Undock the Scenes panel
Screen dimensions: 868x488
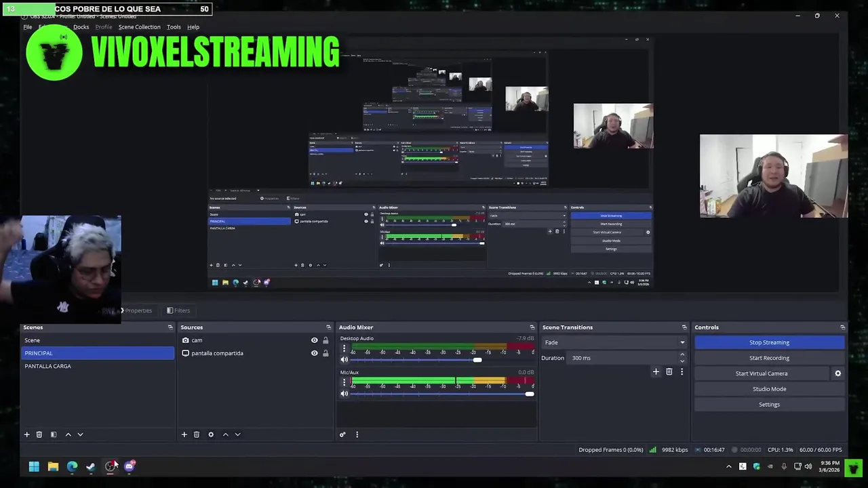tap(170, 327)
